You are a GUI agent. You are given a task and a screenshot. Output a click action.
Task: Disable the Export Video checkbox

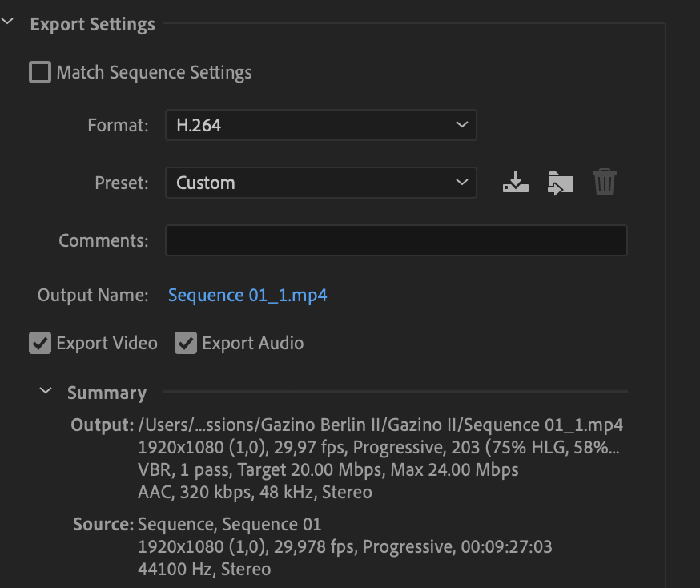[x=40, y=343]
